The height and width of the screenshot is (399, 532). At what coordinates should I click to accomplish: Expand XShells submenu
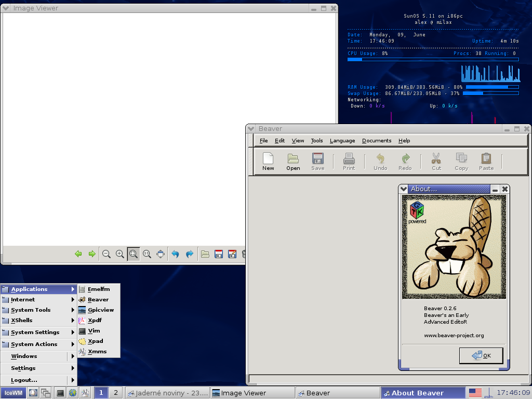(x=38, y=320)
